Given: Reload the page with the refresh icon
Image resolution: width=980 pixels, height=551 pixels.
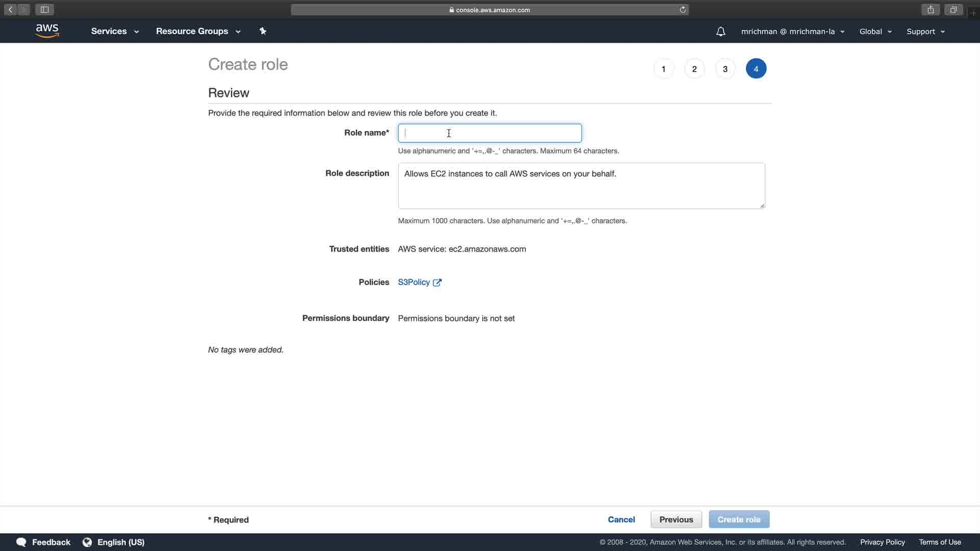Looking at the screenshot, I should click(x=682, y=10).
